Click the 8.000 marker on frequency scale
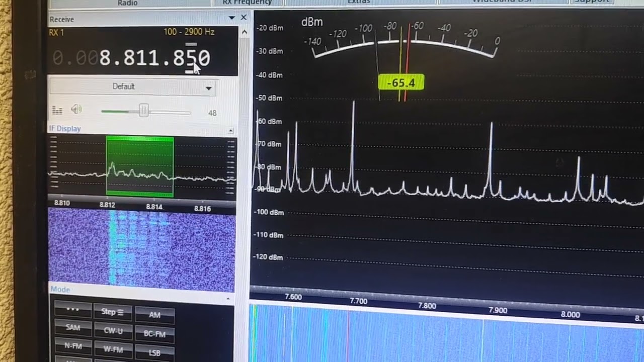This screenshot has width=644, height=362. point(570,314)
